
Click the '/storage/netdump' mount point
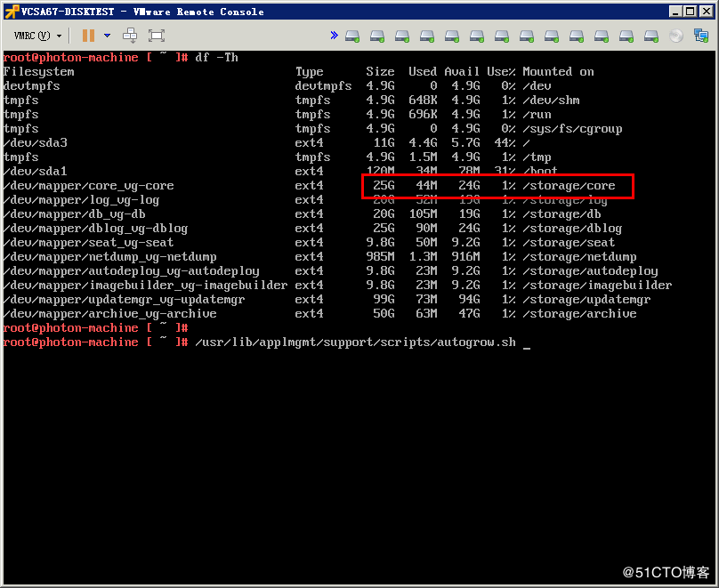tap(579, 257)
